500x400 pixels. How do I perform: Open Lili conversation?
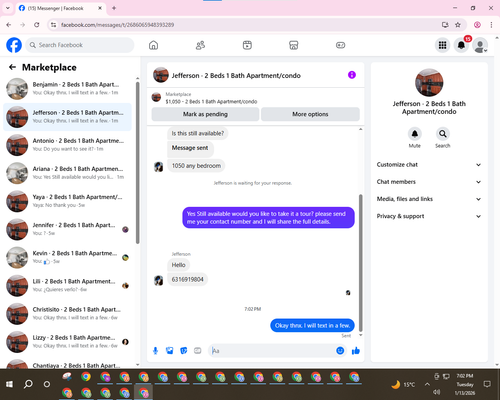(x=67, y=285)
